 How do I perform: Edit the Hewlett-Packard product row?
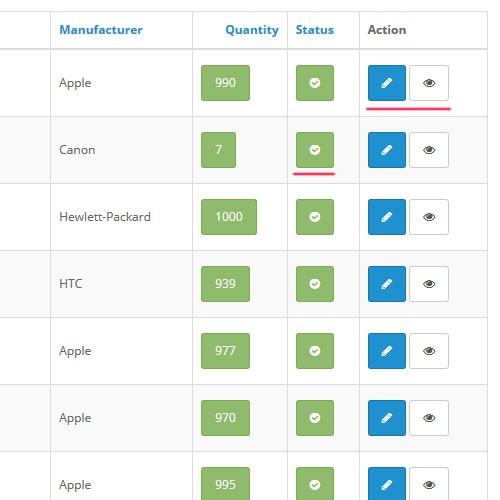pos(387,217)
